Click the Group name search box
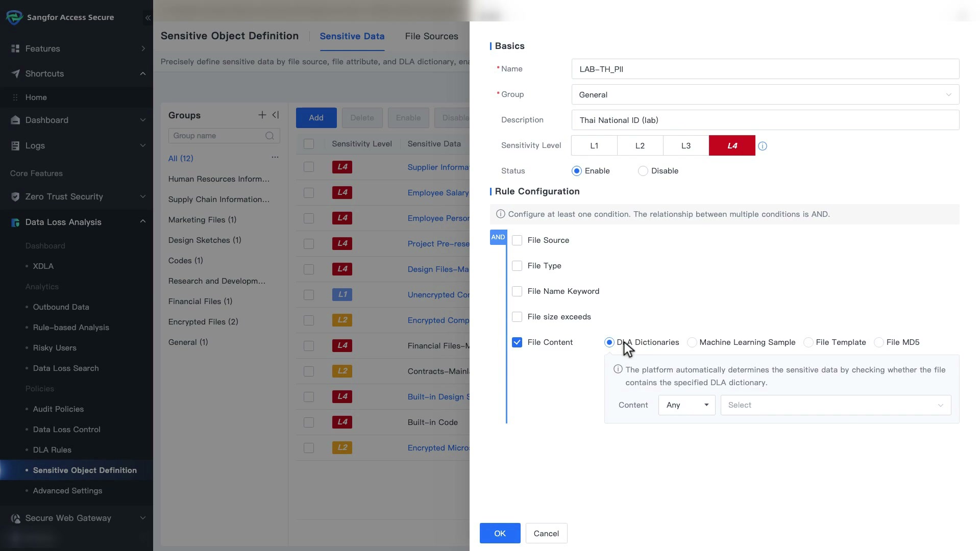This screenshot has height=551, width=980. coord(224,136)
